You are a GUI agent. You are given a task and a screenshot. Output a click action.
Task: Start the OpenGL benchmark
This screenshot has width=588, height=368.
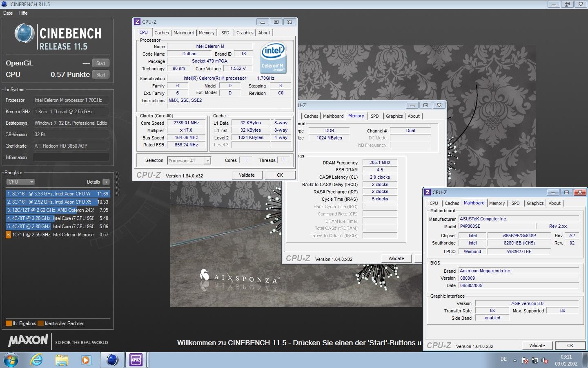(x=101, y=63)
